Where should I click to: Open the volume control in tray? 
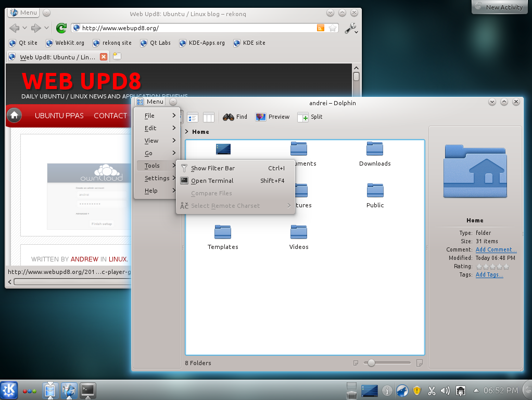pos(445,391)
